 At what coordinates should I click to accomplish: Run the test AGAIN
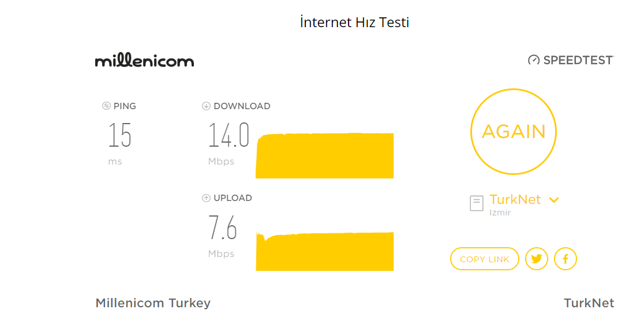coord(514,132)
